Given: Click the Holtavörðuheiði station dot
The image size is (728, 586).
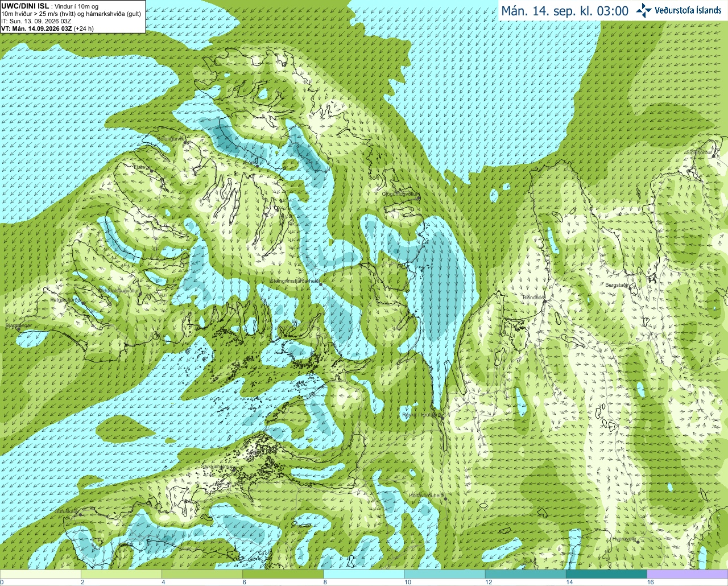Looking at the screenshot, I should click(x=445, y=499).
